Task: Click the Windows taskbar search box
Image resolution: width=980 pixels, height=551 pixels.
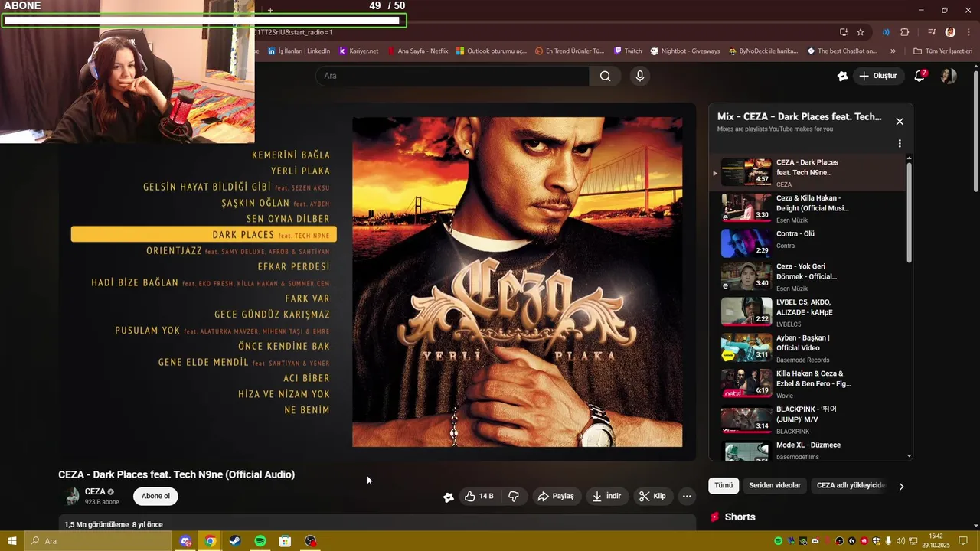Action: tap(97, 541)
